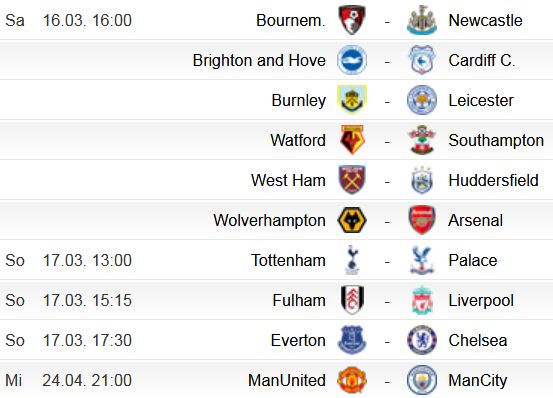
Task: Click the Liverpool club crest
Action: (x=422, y=300)
